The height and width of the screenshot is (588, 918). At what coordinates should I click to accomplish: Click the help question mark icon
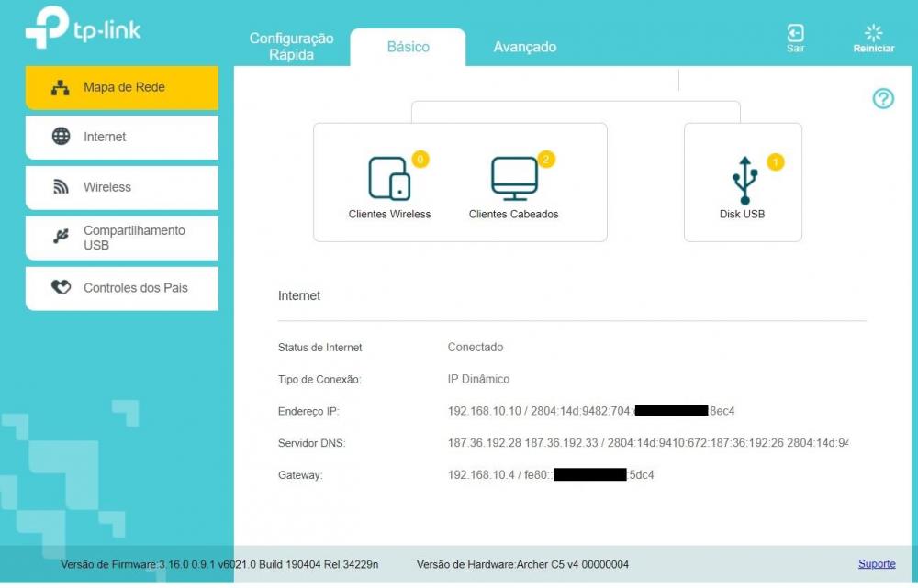pyautogui.click(x=883, y=99)
